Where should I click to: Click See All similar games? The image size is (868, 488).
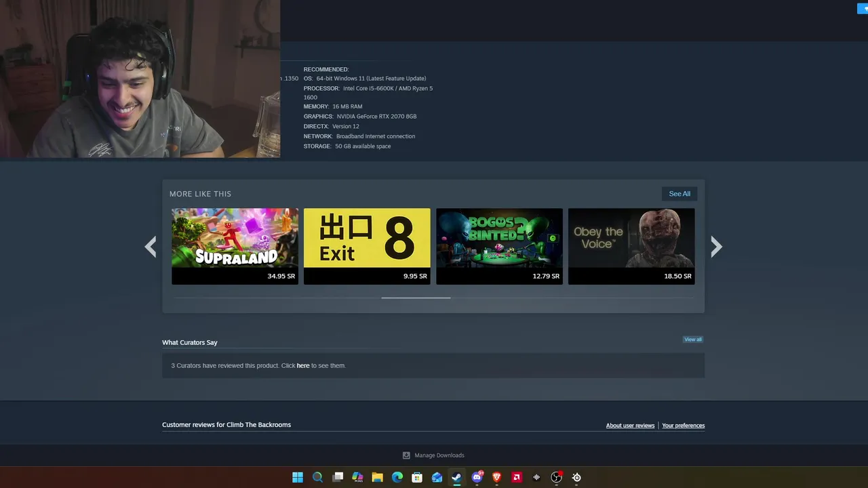679,194
